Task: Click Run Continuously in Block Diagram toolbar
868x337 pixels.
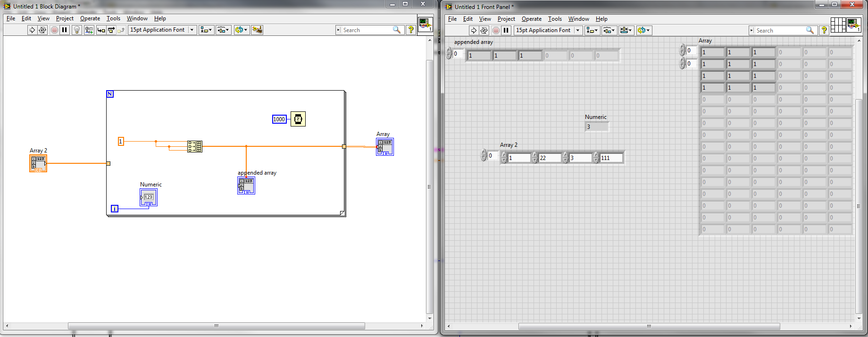Action: 42,30
